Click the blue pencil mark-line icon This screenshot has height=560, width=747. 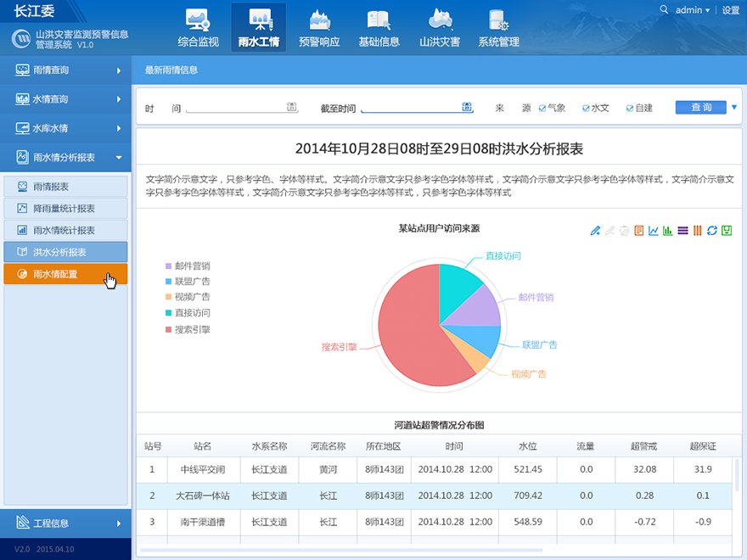pyautogui.click(x=596, y=231)
